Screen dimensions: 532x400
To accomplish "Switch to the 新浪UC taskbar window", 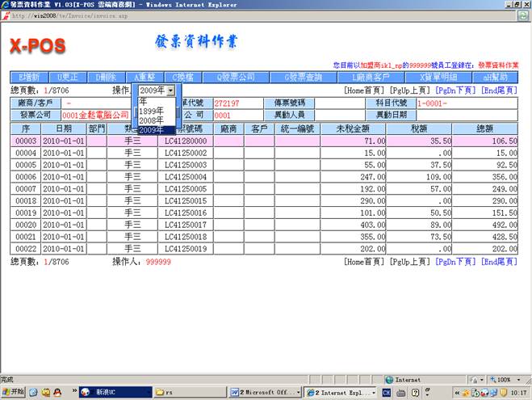I will tap(107, 392).
